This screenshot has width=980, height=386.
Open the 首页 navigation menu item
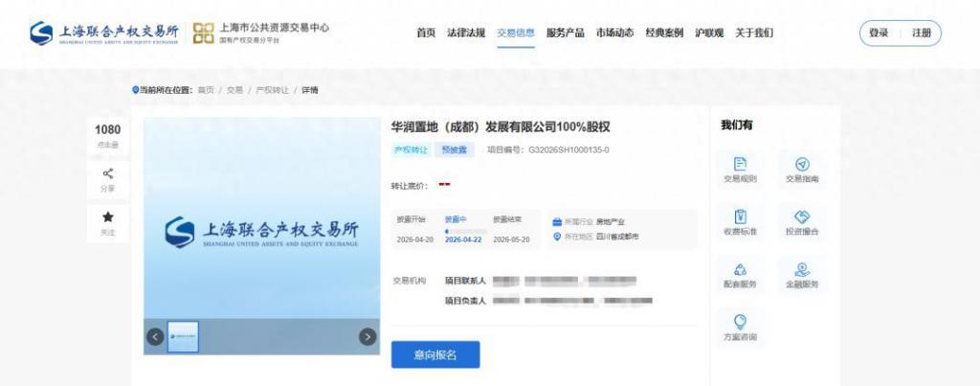(x=426, y=34)
